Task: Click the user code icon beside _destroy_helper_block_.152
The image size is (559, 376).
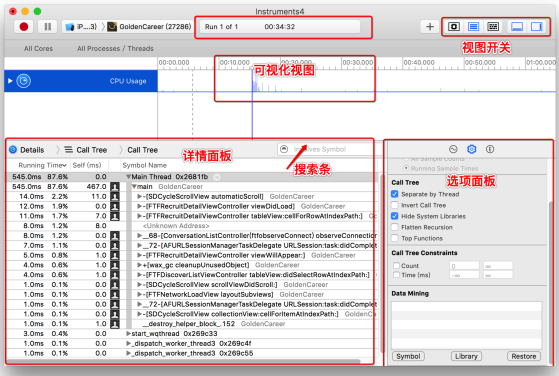Action: coord(115,324)
